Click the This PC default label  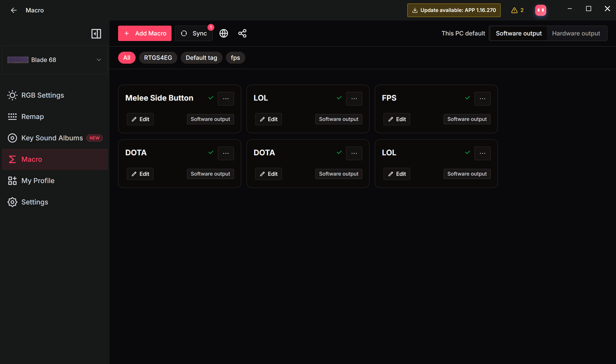pos(463,33)
